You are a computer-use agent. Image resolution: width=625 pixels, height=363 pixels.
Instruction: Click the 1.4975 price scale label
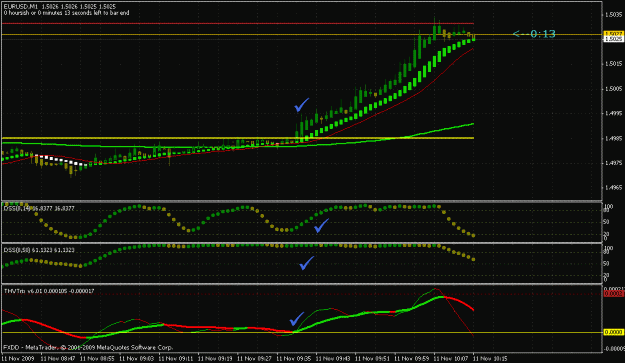point(613,163)
